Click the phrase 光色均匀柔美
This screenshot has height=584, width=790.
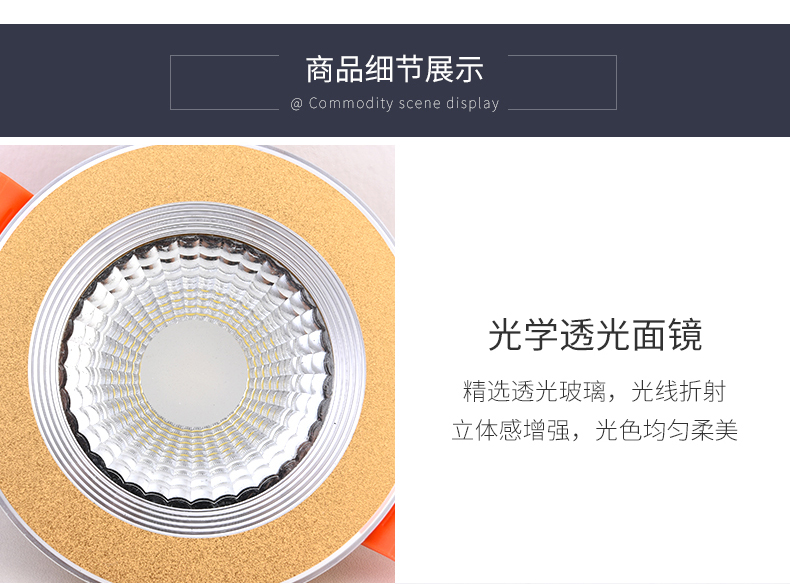coord(667,430)
